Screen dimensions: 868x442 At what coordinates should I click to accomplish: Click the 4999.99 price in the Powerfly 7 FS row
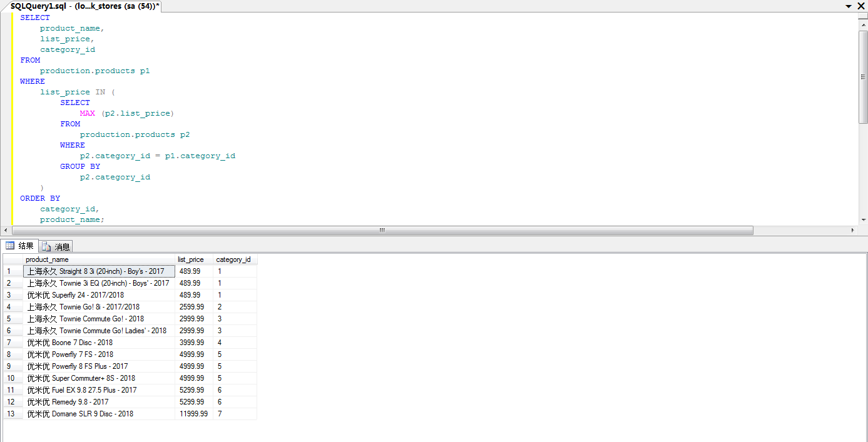(x=194, y=354)
